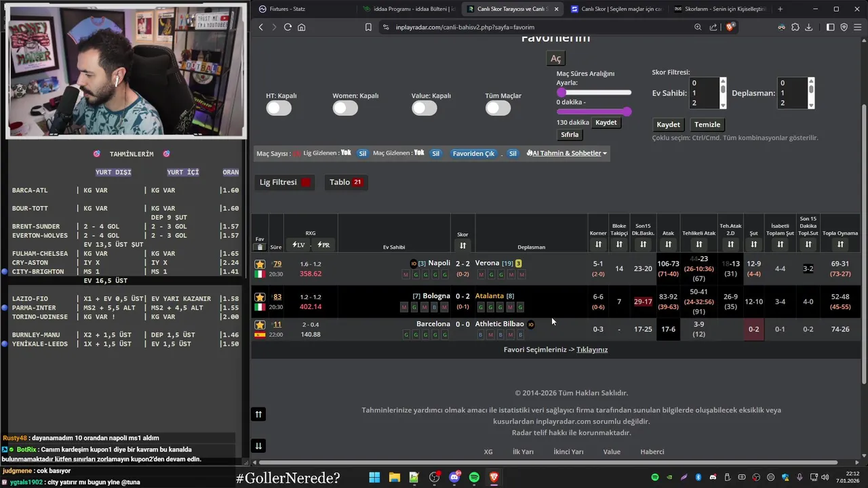The image size is (868, 488).
Task: Click the scroll-to-top arrows button
Action: 258,414
